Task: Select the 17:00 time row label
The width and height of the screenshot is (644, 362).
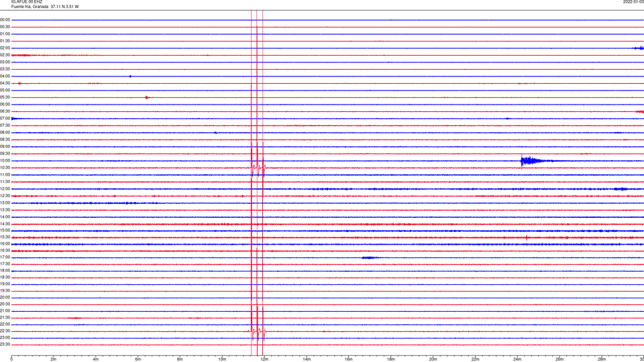Action: click(x=5, y=257)
